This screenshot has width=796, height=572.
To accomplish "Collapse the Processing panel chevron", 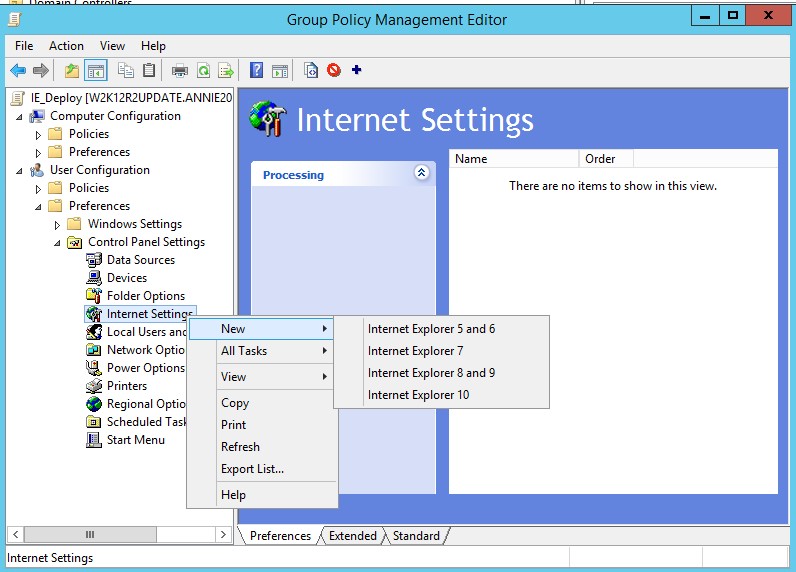I will click(421, 173).
